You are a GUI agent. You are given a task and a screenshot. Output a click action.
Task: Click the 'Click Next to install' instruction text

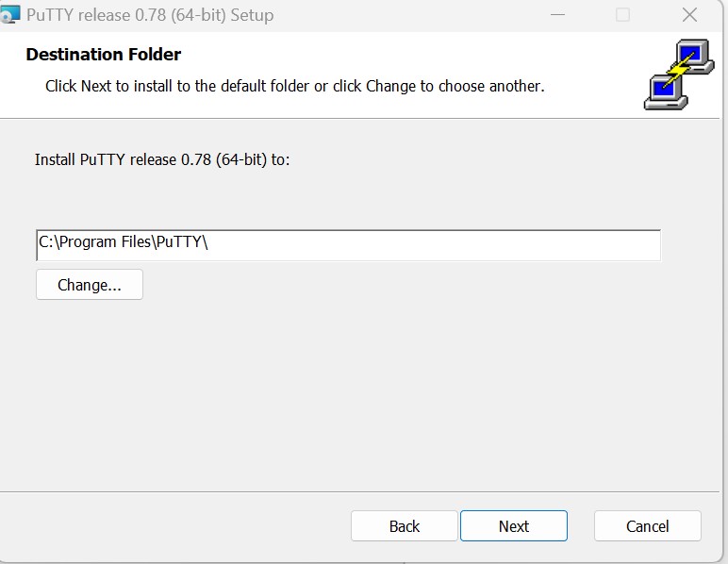[x=295, y=87]
